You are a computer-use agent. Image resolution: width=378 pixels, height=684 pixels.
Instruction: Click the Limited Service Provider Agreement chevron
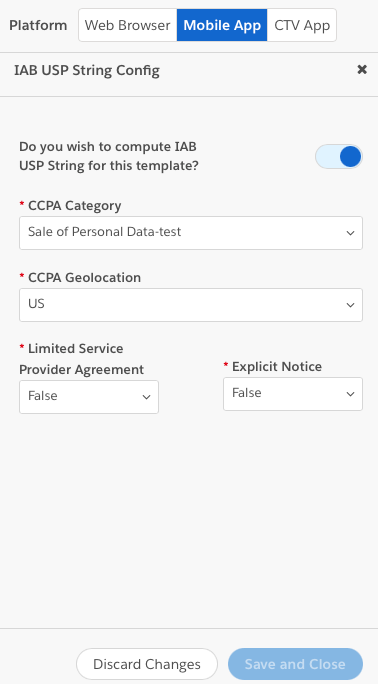(x=146, y=397)
